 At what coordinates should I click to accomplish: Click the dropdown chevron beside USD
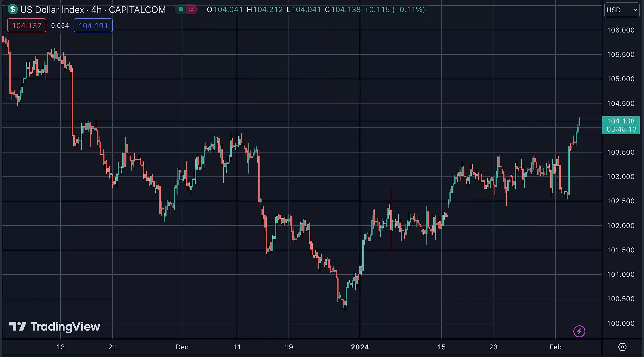click(x=635, y=10)
